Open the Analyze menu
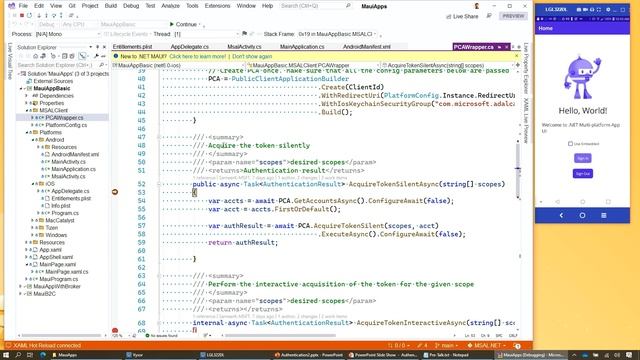The image size is (640, 360). tap(171, 6)
